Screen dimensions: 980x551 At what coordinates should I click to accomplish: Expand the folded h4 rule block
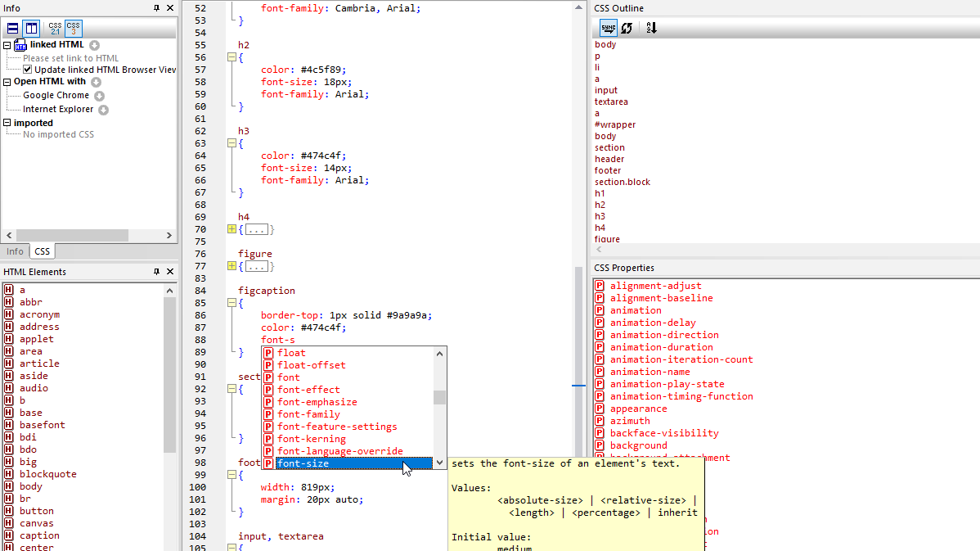pyautogui.click(x=232, y=229)
